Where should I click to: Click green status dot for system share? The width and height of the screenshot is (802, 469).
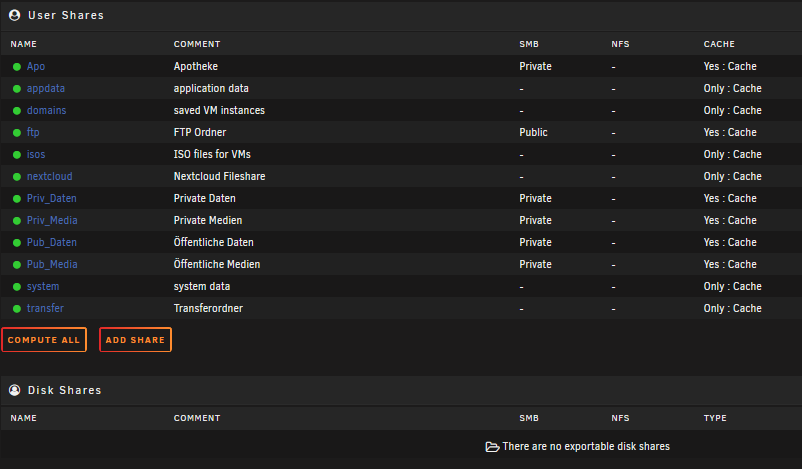[x=17, y=286]
